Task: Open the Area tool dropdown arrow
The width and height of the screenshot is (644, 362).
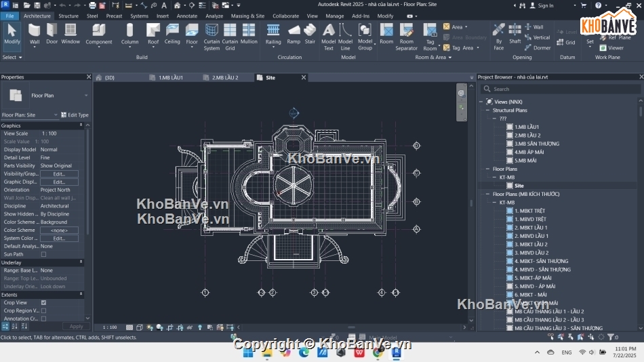Action: tap(466, 26)
